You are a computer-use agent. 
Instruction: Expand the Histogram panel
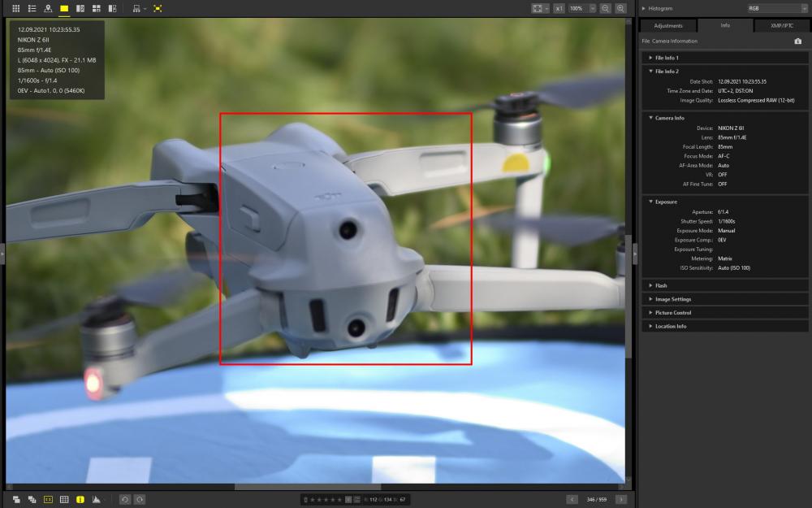point(644,8)
